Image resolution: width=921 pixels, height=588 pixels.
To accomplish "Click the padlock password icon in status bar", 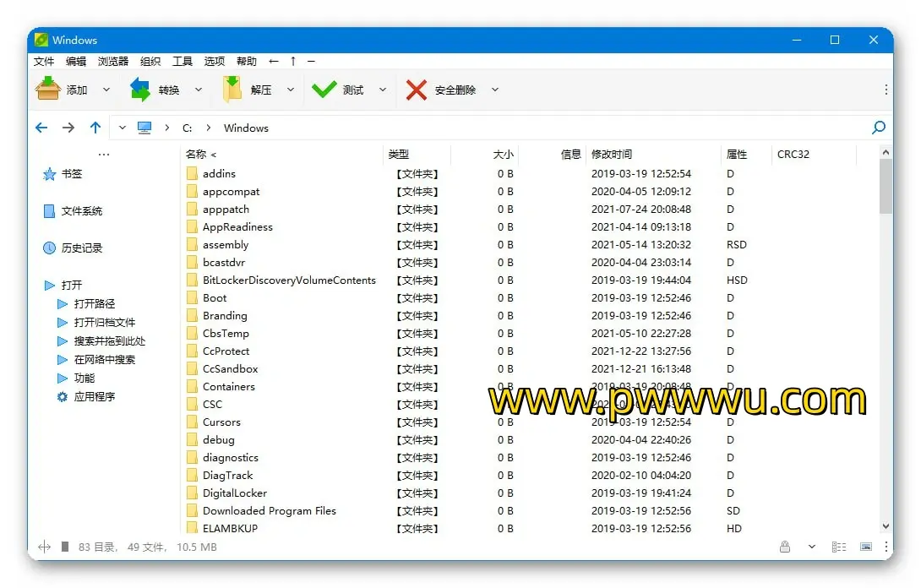I will click(785, 547).
